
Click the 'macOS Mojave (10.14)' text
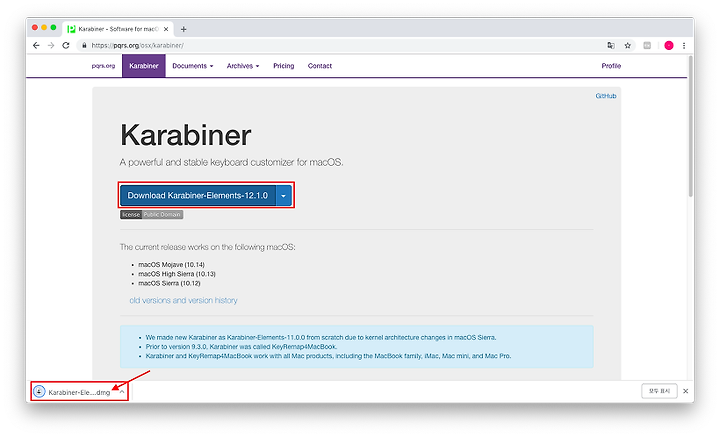(171, 264)
